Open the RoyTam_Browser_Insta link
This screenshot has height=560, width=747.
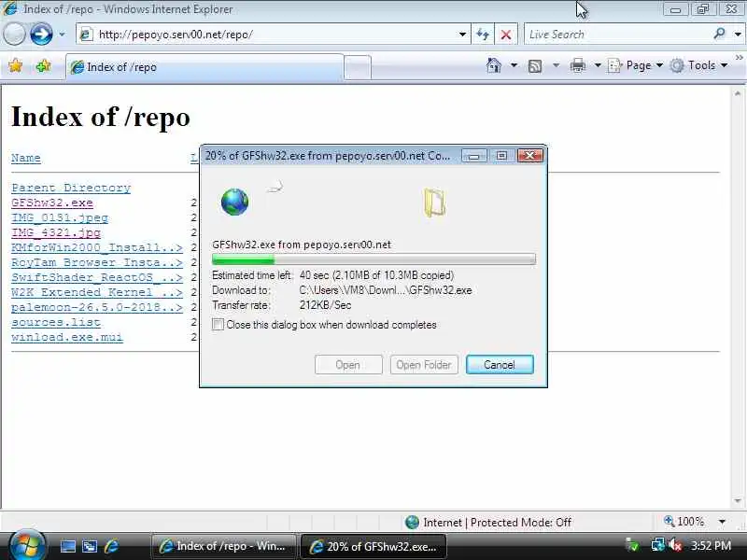click(97, 262)
